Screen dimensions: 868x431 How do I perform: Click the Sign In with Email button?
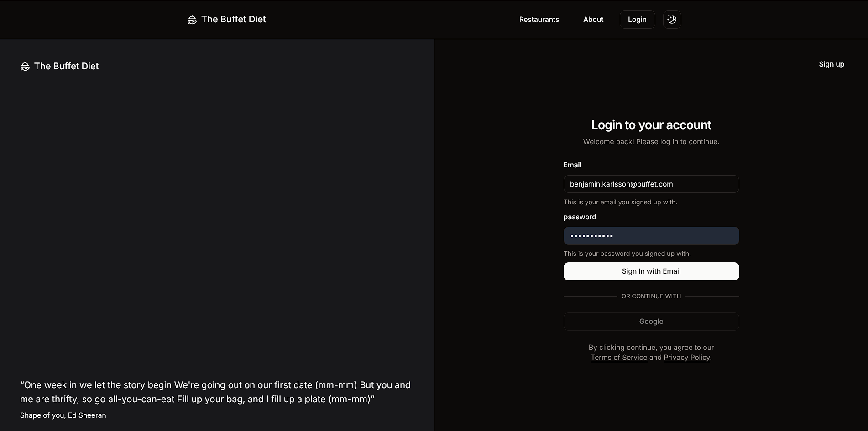point(651,271)
